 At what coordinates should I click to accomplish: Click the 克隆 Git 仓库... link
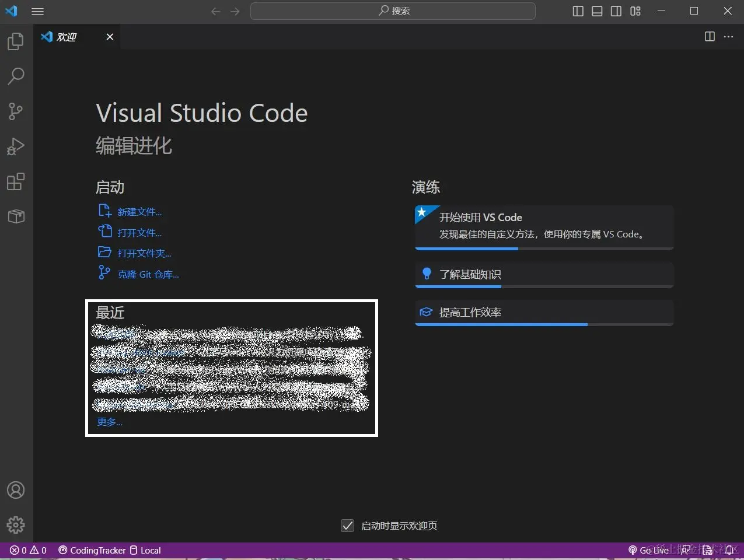[x=148, y=274]
